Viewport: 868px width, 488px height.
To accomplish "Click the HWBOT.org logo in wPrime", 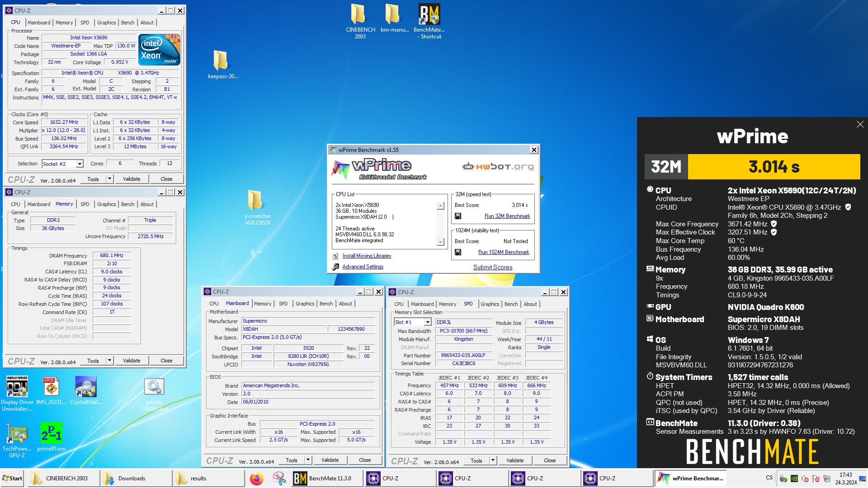I will coord(498,167).
